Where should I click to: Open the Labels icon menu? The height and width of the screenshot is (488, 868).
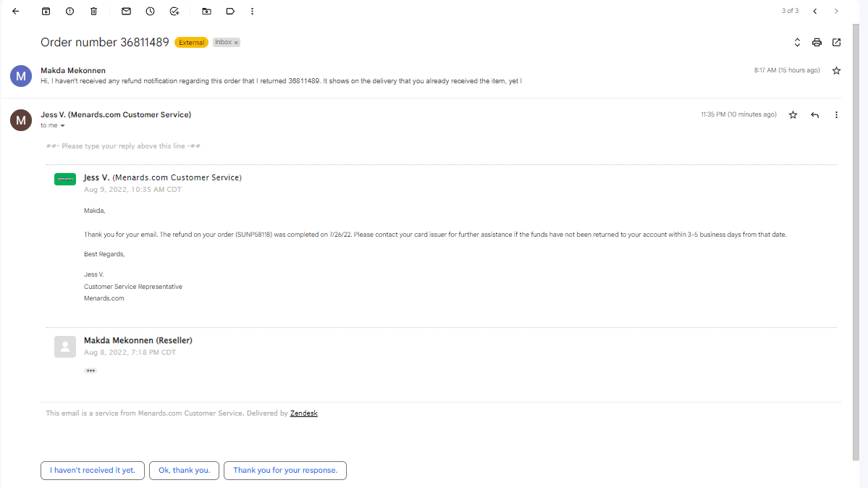tap(230, 11)
